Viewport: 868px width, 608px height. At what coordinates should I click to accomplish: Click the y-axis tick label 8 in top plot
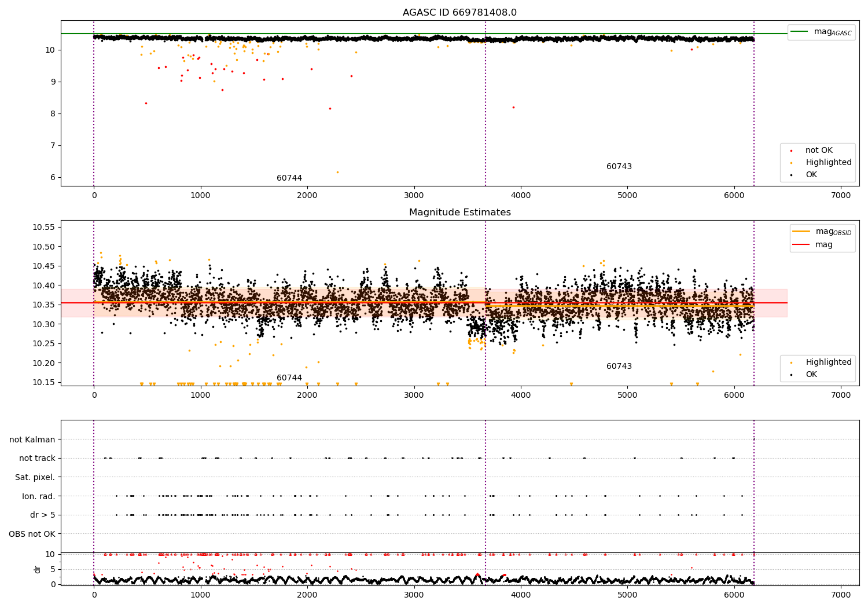coord(53,114)
